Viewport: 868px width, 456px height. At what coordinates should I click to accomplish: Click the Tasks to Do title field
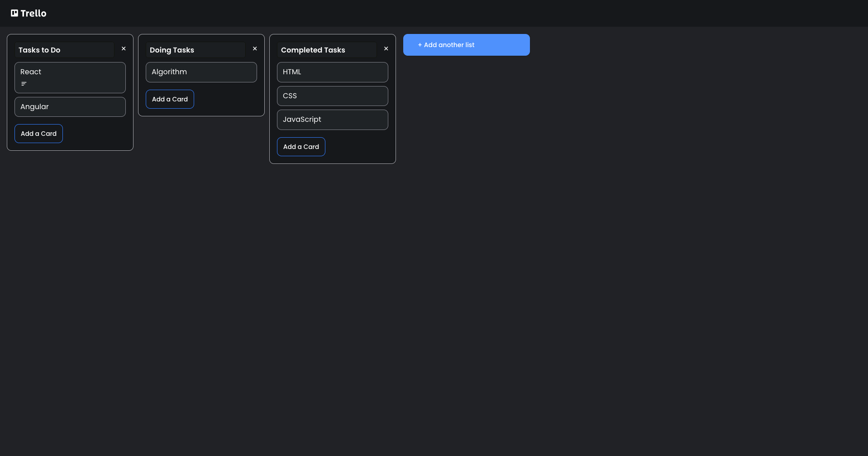64,50
